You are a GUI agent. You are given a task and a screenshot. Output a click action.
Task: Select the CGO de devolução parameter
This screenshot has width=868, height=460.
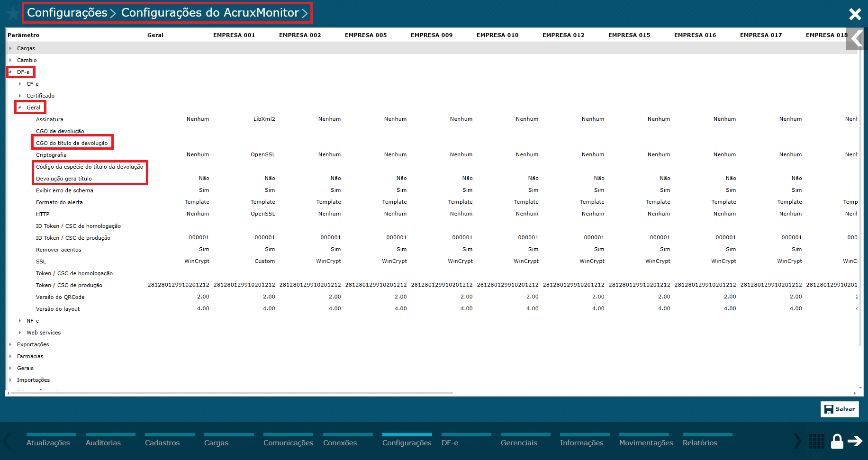60,131
